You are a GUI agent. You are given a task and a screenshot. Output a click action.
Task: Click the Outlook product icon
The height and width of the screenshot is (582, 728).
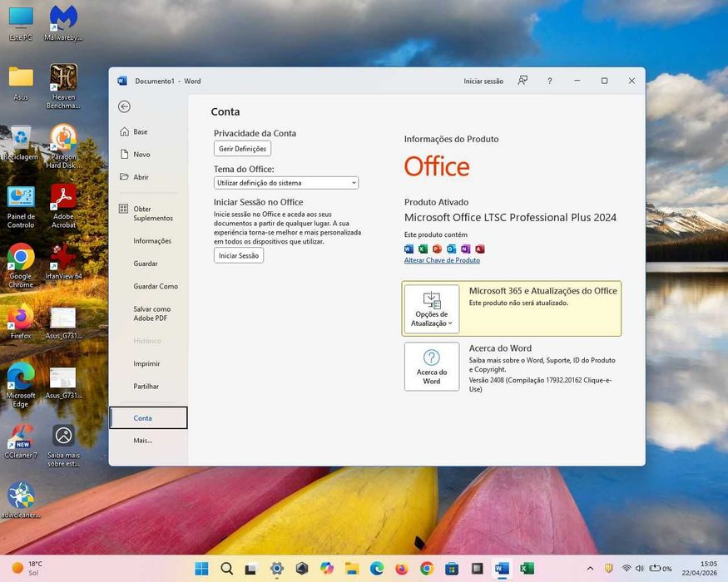click(451, 249)
